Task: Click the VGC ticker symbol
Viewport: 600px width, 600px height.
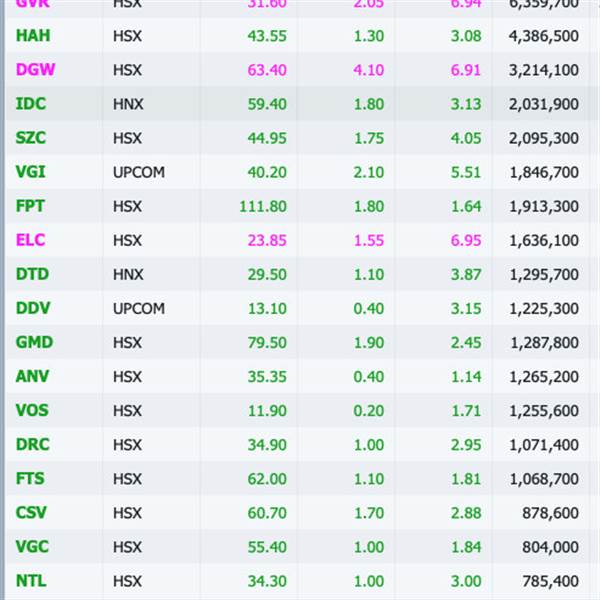Action: pos(32,546)
